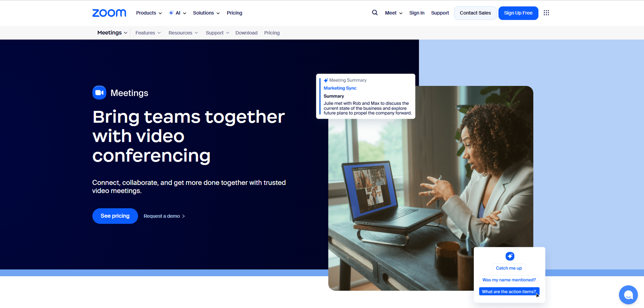The height and width of the screenshot is (308, 644).
Task: Open the Meet dropdown
Action: point(394,13)
